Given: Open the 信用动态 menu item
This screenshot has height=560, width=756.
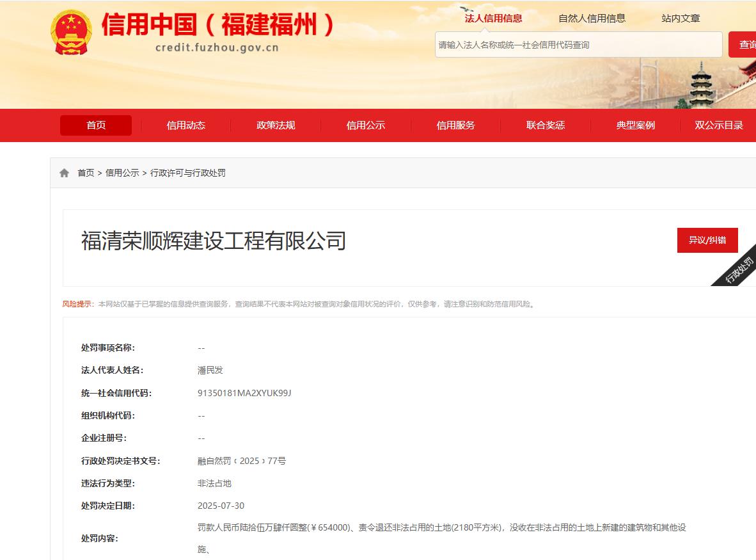Looking at the screenshot, I should pyautogui.click(x=186, y=125).
